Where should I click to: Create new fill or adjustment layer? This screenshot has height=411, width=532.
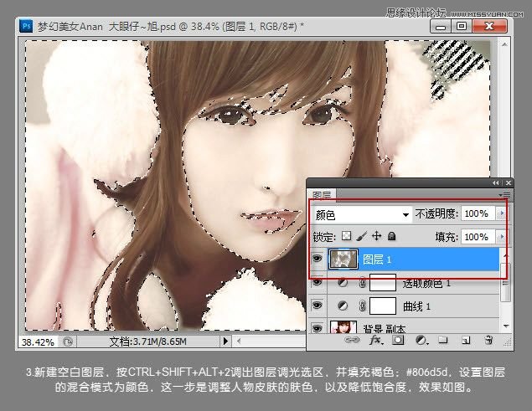pyautogui.click(x=421, y=340)
